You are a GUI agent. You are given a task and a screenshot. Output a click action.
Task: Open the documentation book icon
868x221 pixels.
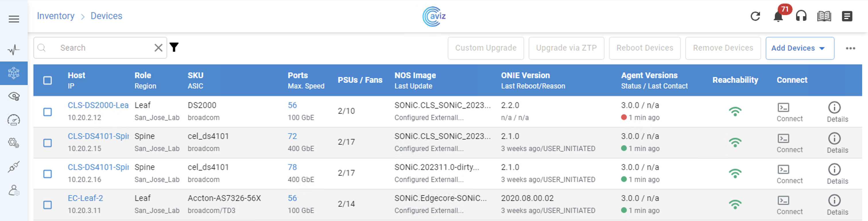824,16
